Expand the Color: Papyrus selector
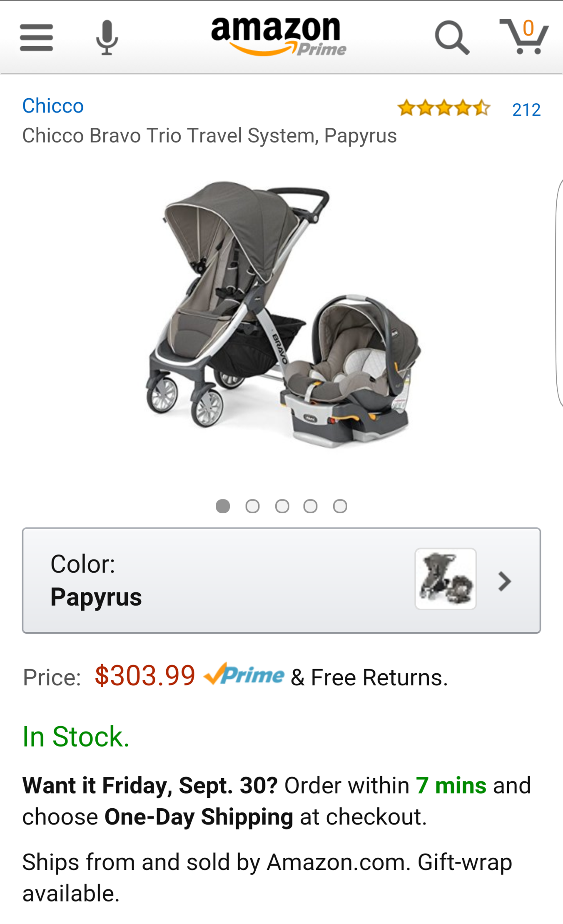This screenshot has width=563, height=924. [281, 581]
